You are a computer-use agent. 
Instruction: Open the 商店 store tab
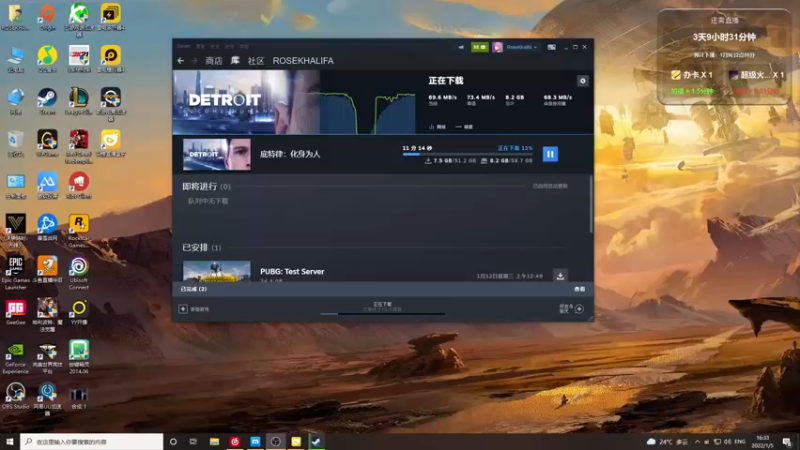coord(214,61)
